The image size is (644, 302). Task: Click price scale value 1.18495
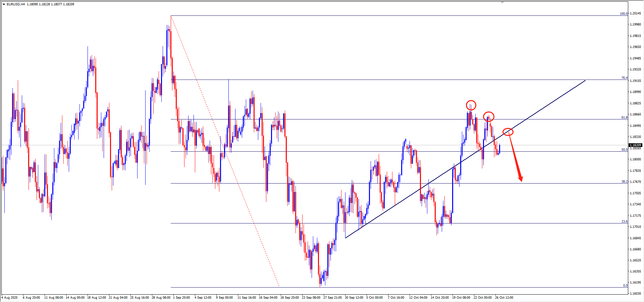tap(636, 126)
